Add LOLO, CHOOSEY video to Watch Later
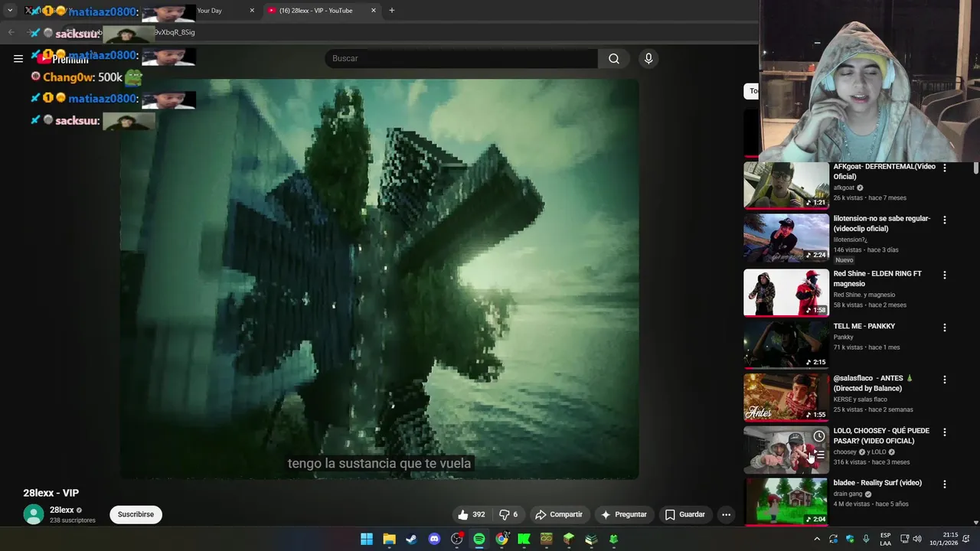 tap(818, 436)
